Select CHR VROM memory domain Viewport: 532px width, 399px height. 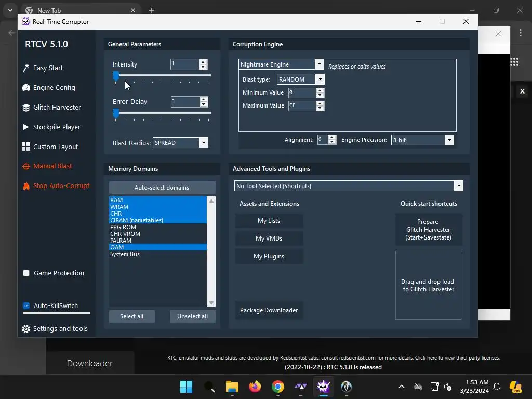point(158,234)
